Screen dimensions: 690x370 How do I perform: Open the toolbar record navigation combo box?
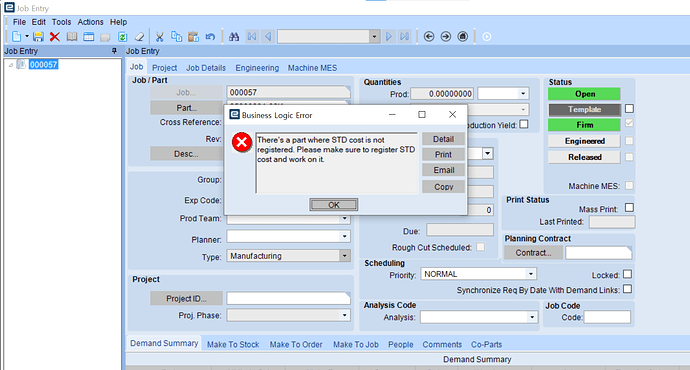pos(374,37)
